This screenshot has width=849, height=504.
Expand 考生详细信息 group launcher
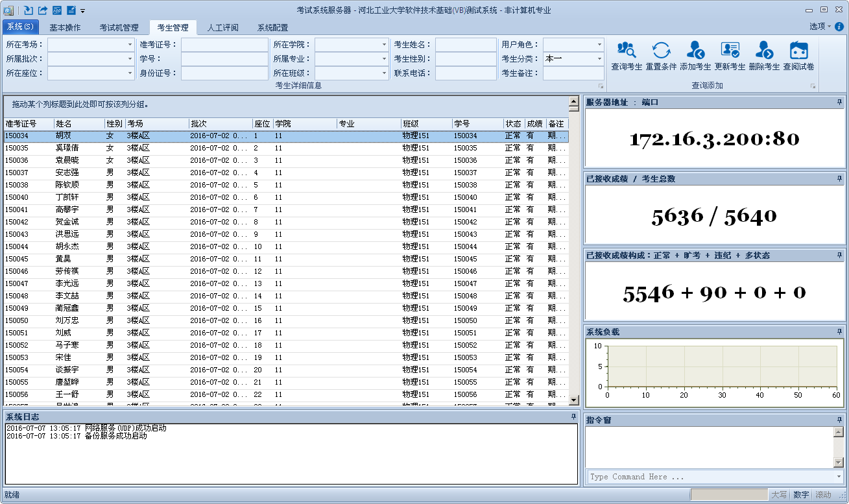(x=601, y=86)
